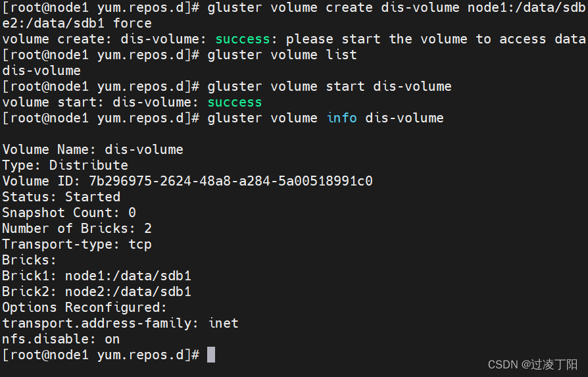
Task: Click the blue 'info' word in command
Action: click(x=341, y=118)
